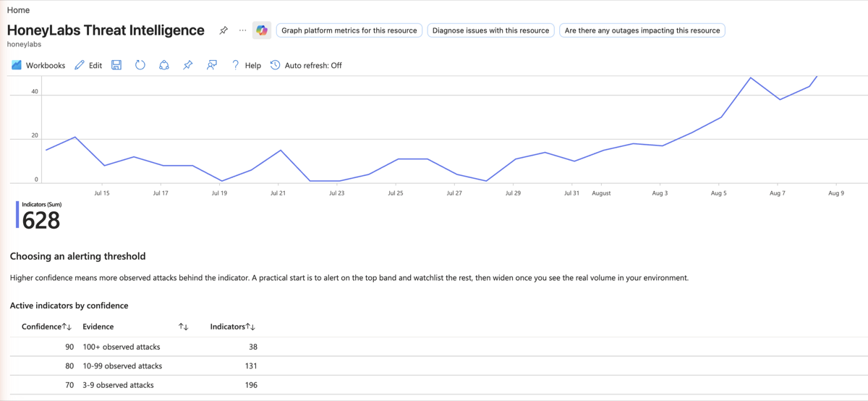Open Help from the toolbar
Image resolution: width=868 pixels, height=401 pixels.
click(x=246, y=65)
